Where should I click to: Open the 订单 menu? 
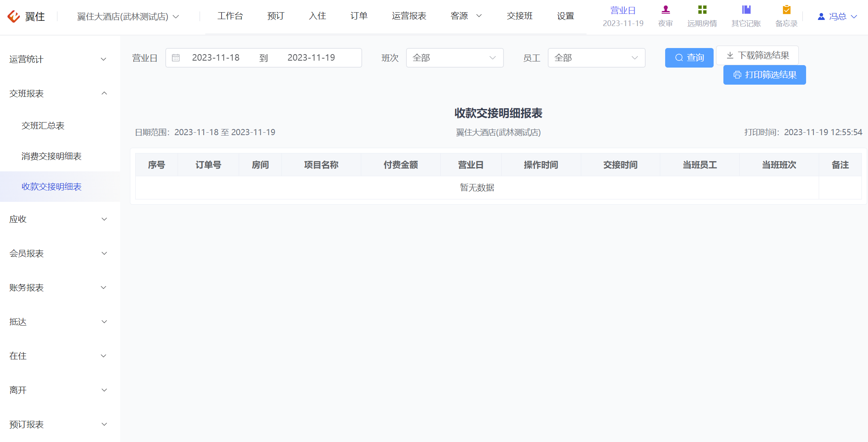coord(359,16)
